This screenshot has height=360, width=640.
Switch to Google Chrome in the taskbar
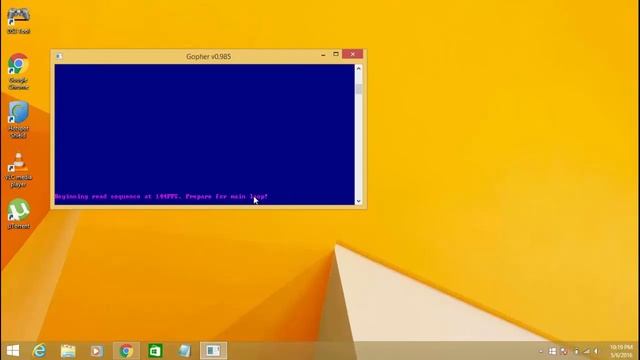click(126, 351)
